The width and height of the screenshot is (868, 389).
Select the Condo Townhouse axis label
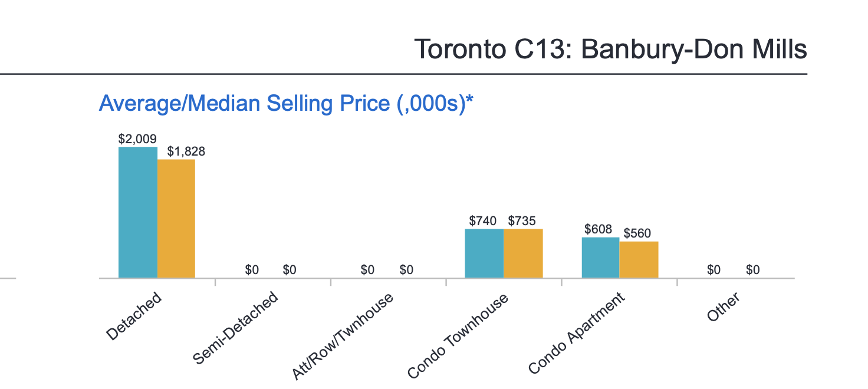point(458,336)
